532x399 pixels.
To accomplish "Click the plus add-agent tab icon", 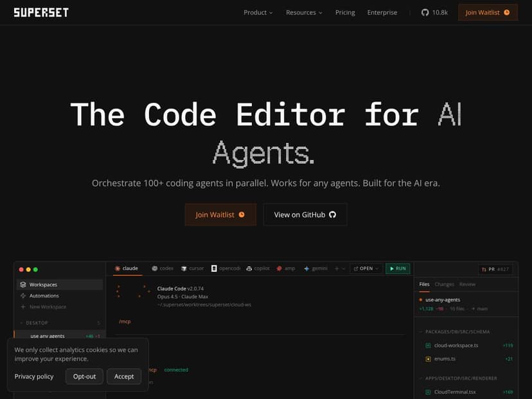I will pos(337,269).
